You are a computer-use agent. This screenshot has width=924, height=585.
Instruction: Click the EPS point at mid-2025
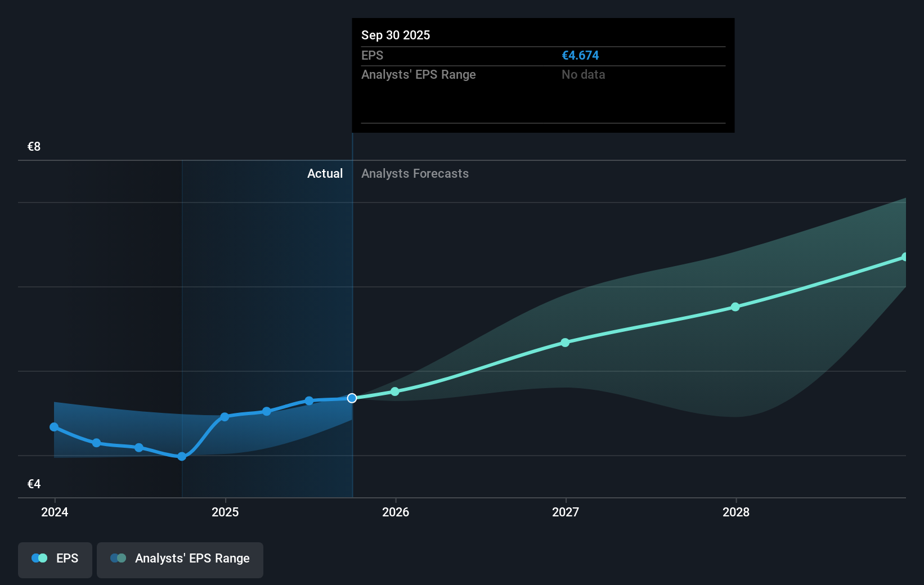(x=309, y=401)
